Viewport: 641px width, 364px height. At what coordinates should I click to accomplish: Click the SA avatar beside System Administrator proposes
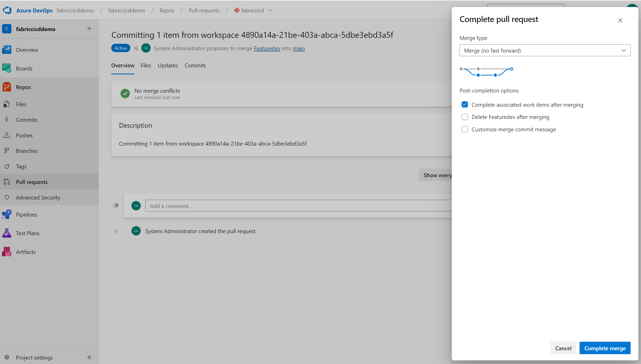point(146,48)
